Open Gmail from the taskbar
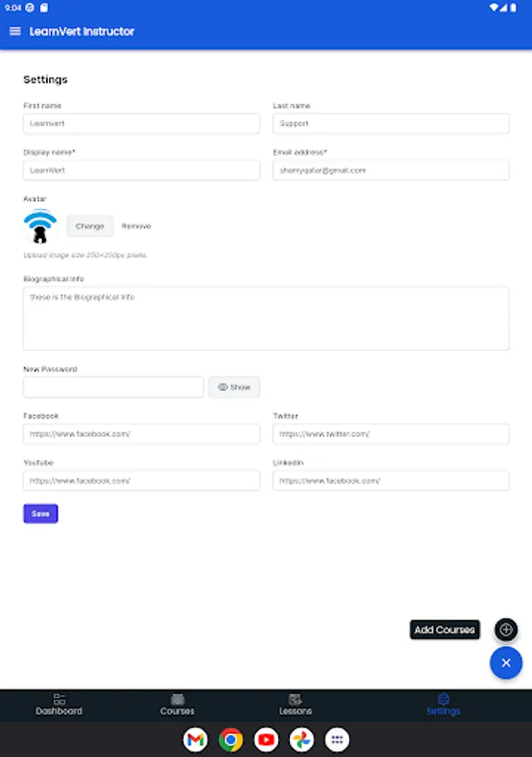This screenshot has width=532, height=757. (x=195, y=739)
